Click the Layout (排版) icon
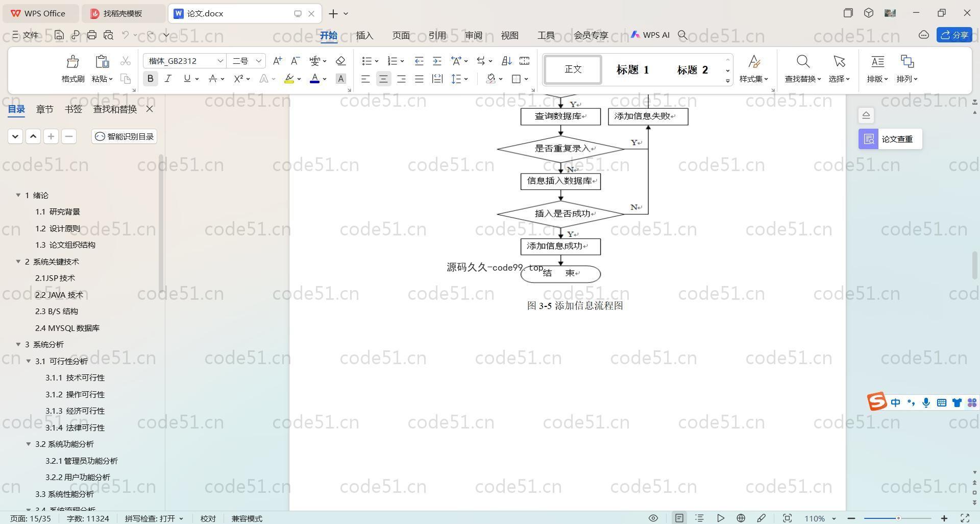Viewport: 980px width, 524px height. coord(877,62)
